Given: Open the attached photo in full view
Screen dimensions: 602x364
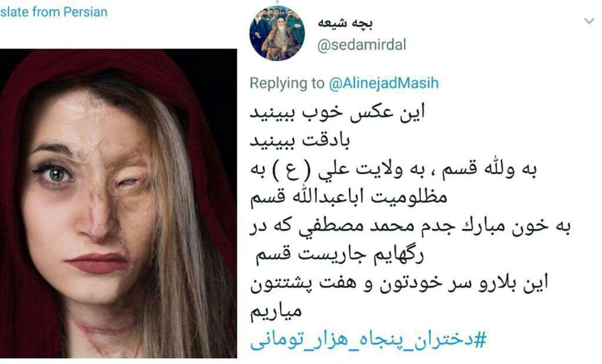Looking at the screenshot, I should 118,203.
